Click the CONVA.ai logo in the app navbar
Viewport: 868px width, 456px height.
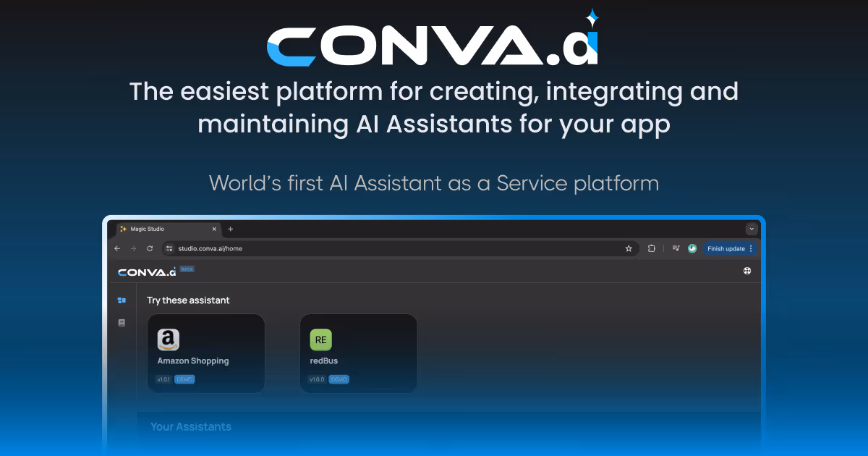(145, 271)
